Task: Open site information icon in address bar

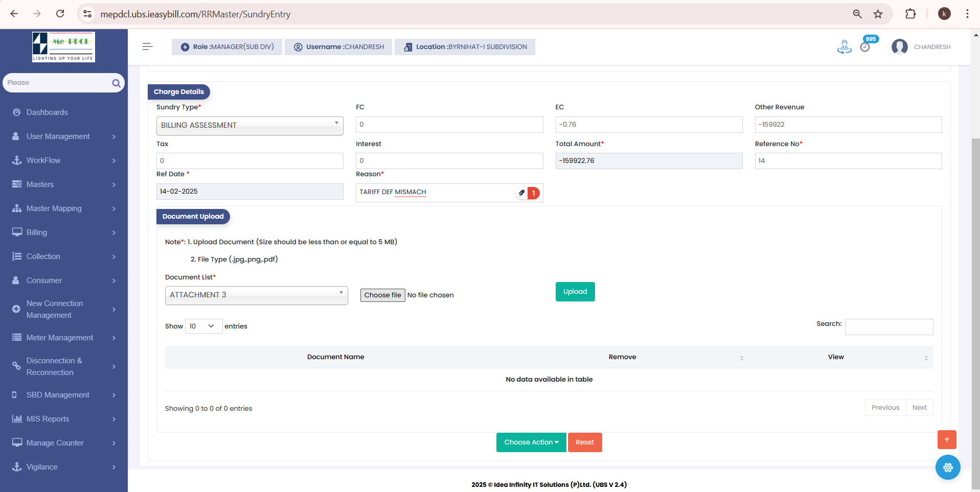Action: 87,14
